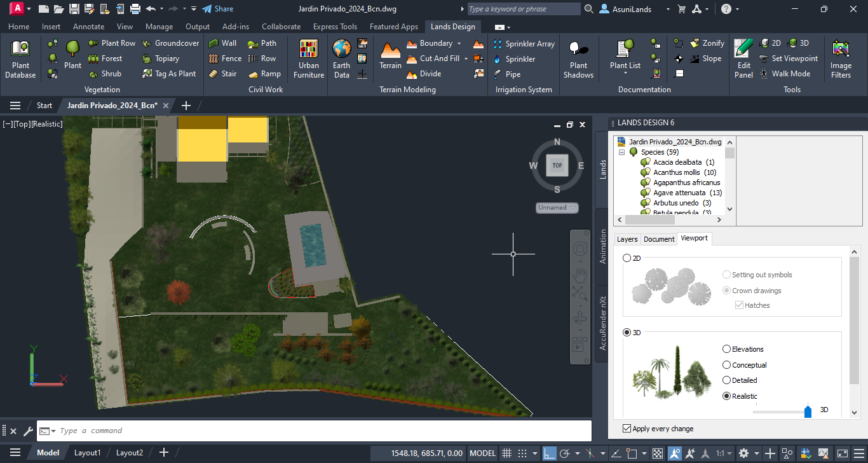Screen dimensions: 868x463
Task: Click the Tag As Plant tool
Action: (x=169, y=74)
